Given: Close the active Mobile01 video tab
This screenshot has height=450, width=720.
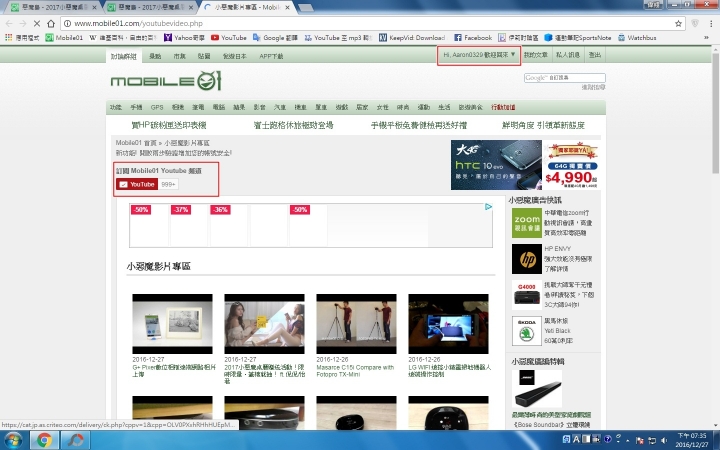Looking at the screenshot, I should tap(287, 7).
